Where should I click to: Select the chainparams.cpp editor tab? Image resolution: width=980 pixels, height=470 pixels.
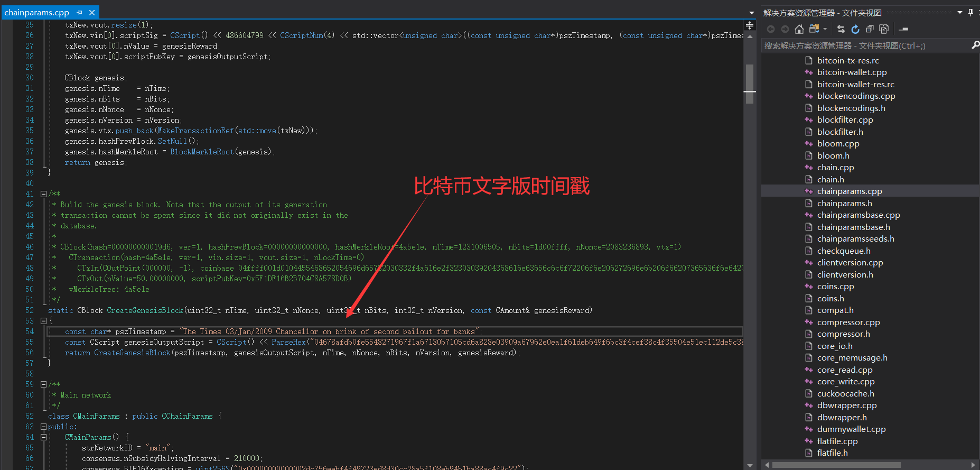tap(37, 12)
